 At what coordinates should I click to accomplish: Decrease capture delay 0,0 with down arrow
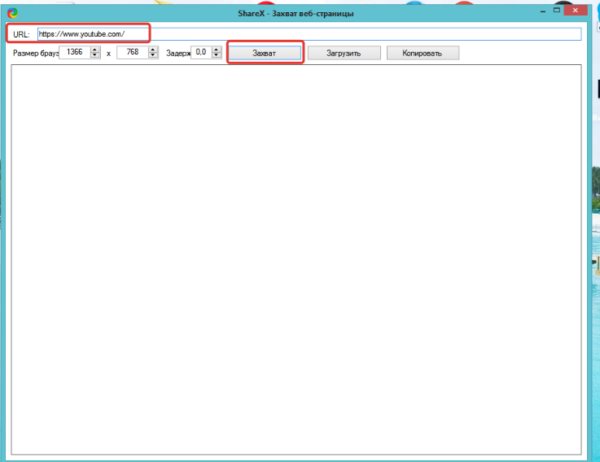coord(217,55)
